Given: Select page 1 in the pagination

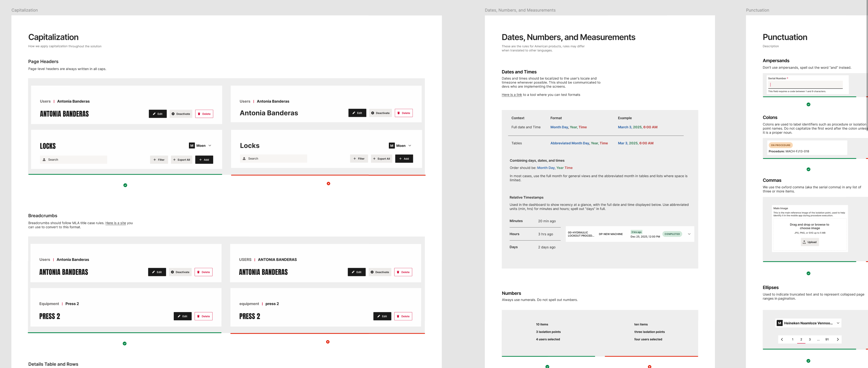Looking at the screenshot, I should click(x=792, y=339).
